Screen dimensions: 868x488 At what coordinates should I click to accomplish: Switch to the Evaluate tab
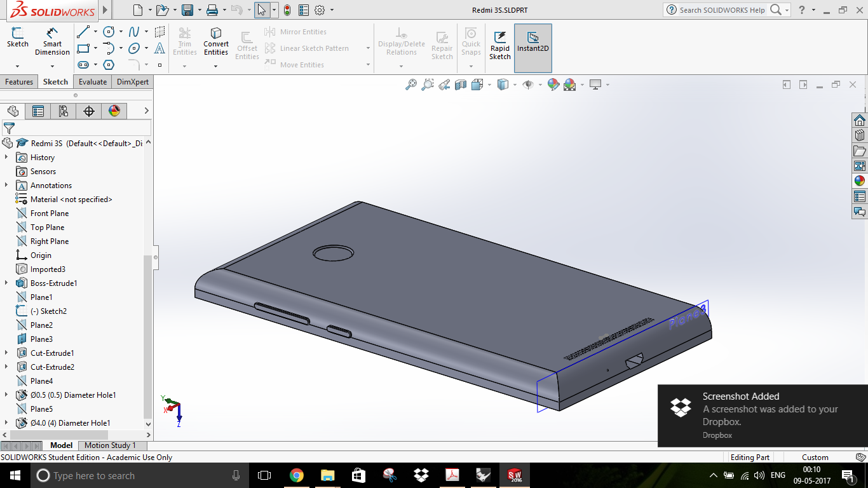pyautogui.click(x=93, y=82)
